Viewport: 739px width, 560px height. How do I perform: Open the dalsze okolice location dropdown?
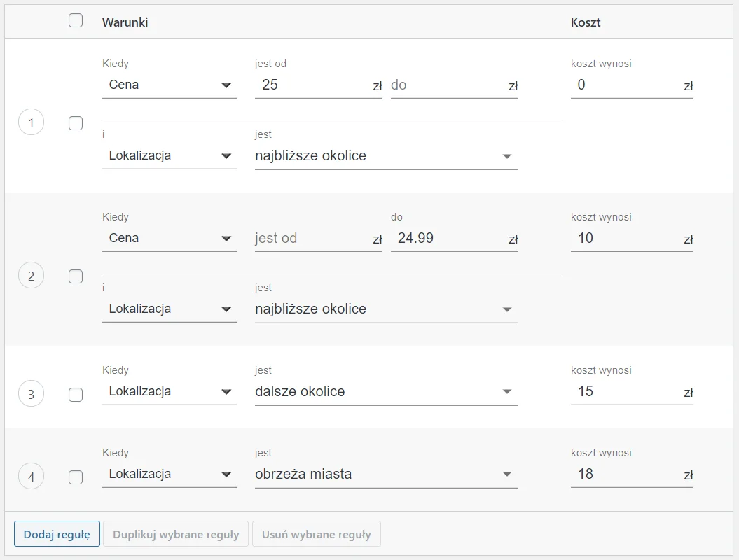tap(385, 392)
